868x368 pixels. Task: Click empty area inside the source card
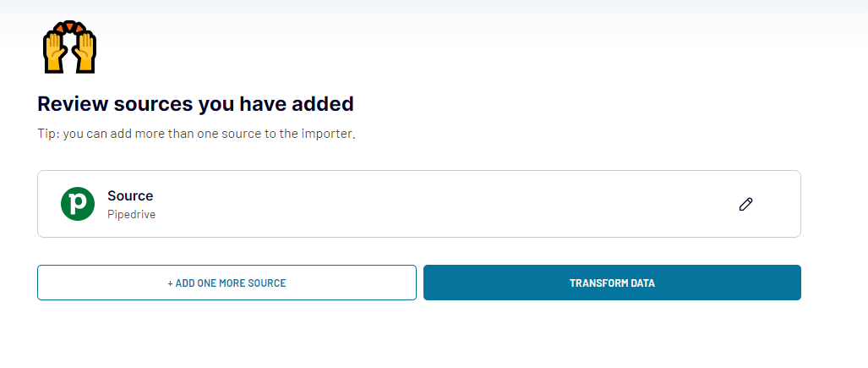[443, 204]
